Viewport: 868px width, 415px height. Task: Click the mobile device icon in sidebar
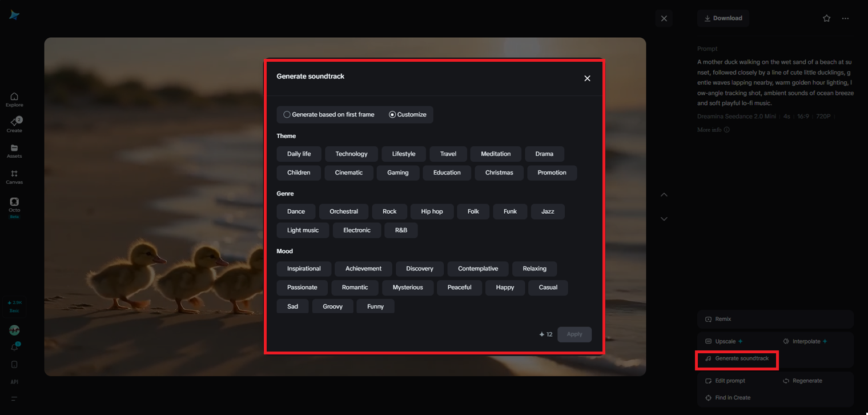pyautogui.click(x=14, y=365)
